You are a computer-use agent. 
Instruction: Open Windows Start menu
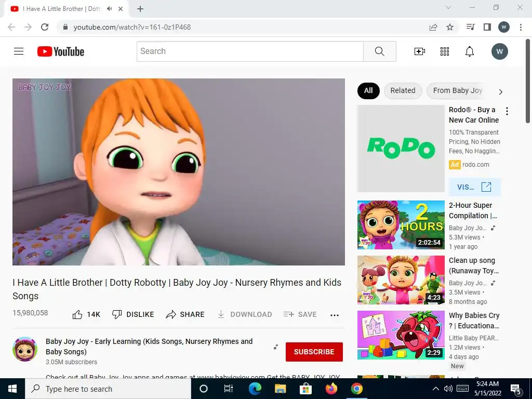point(12,389)
